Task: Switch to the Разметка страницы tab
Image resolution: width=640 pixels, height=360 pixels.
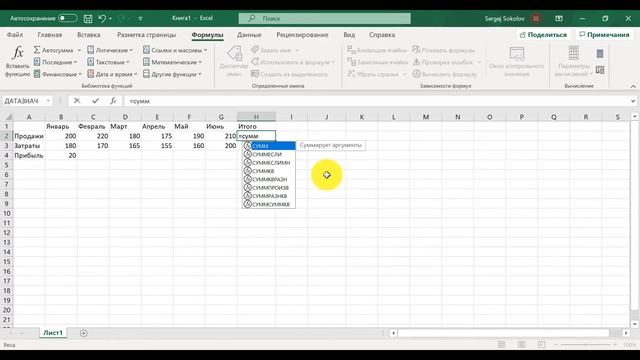Action: (x=147, y=35)
